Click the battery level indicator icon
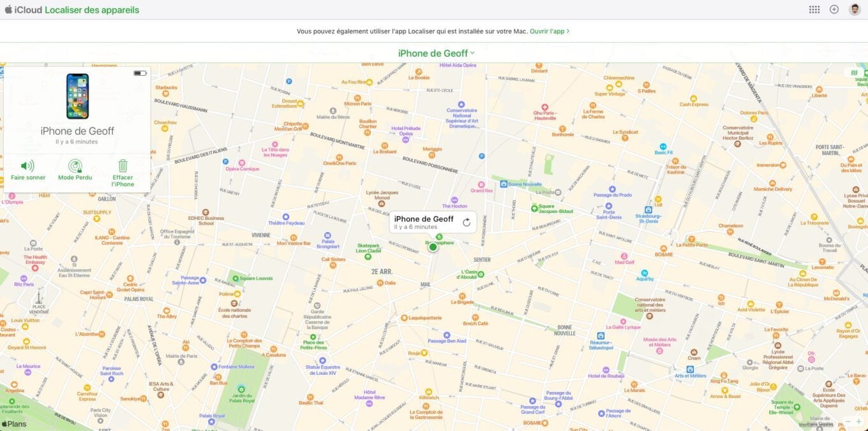 (x=140, y=73)
